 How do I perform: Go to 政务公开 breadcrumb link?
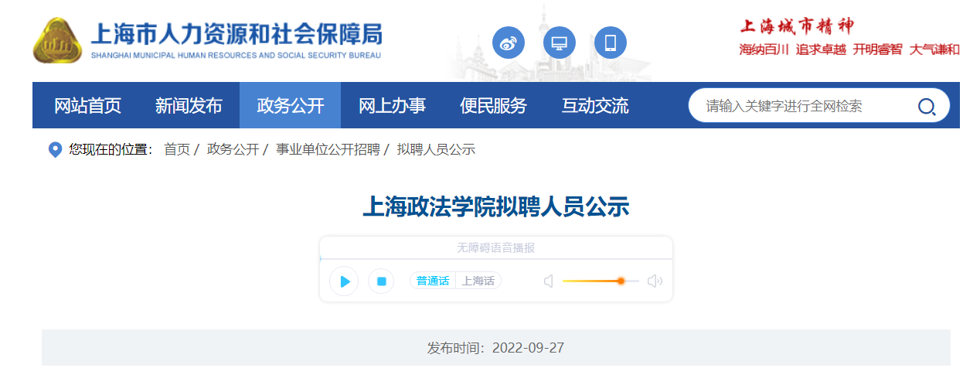coord(233,150)
